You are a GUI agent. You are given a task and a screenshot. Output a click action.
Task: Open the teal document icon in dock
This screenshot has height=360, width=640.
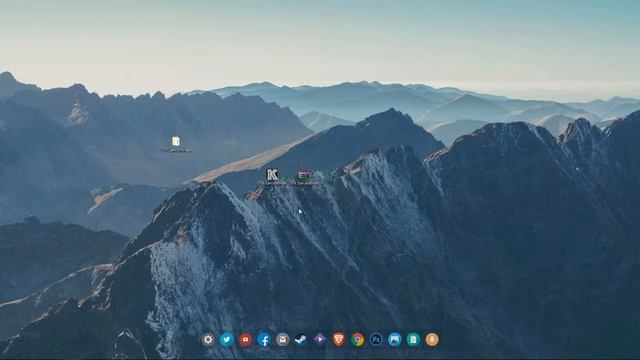(413, 340)
